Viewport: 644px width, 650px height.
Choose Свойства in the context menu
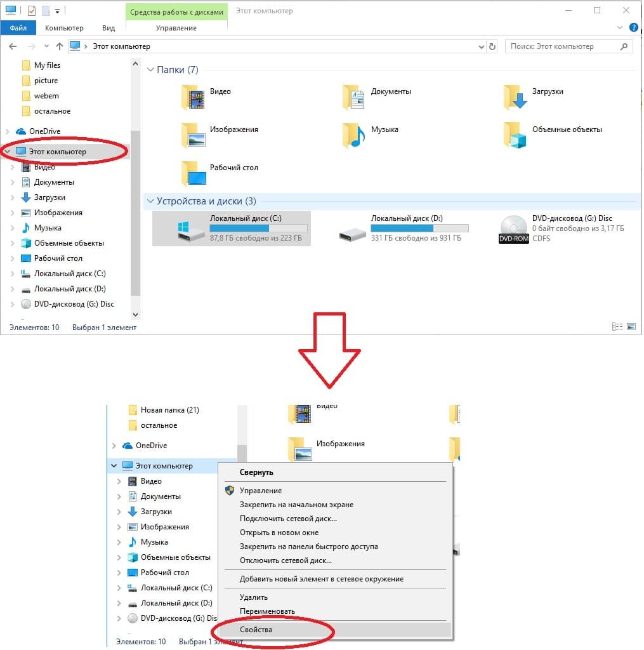256,629
